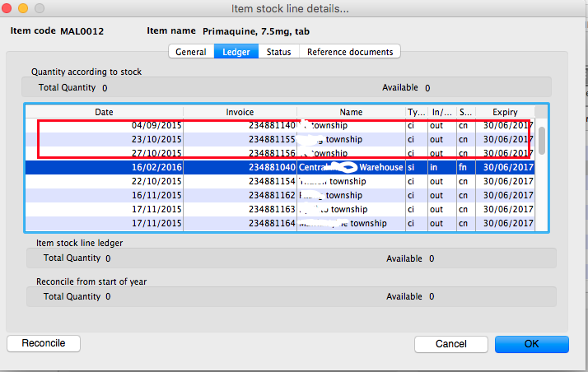Select the row dated 23/10/2015
This screenshot has height=372, width=588.
click(156, 140)
